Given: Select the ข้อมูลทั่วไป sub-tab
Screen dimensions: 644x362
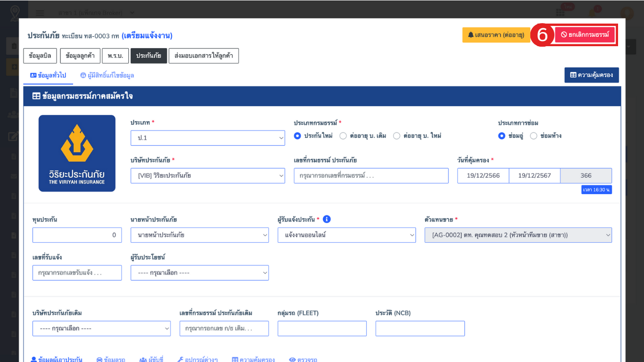Looking at the screenshot, I should click(x=48, y=75).
